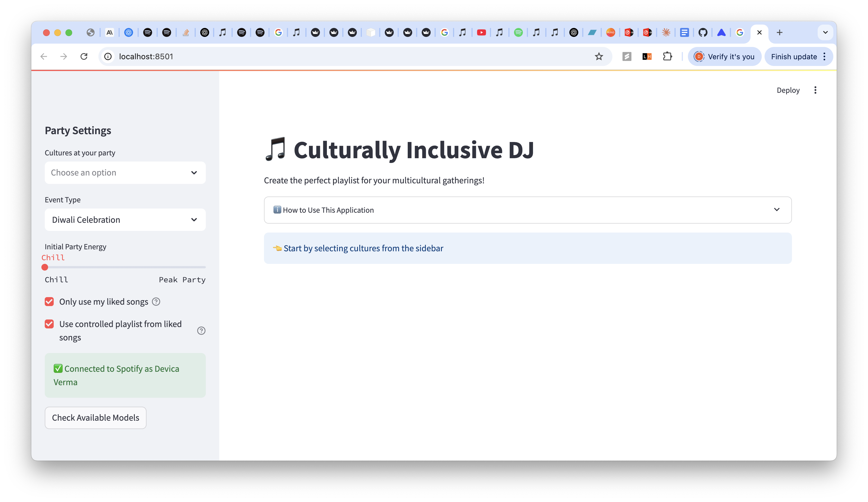Open Cultures at your party dropdown
Screen dimensions: 868x502
click(x=125, y=172)
